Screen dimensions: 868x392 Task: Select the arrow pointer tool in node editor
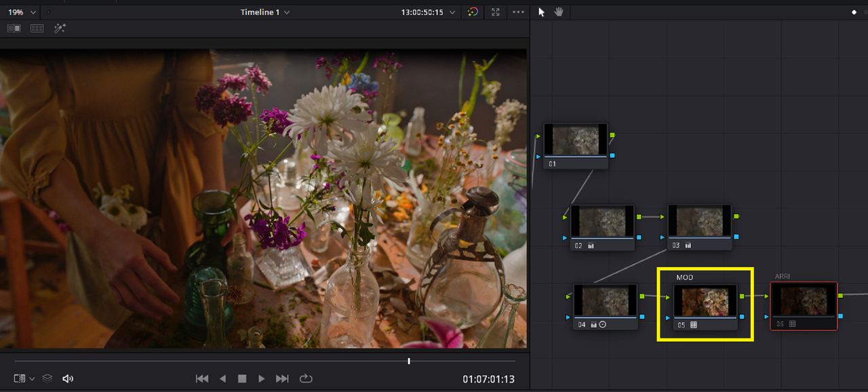point(541,12)
